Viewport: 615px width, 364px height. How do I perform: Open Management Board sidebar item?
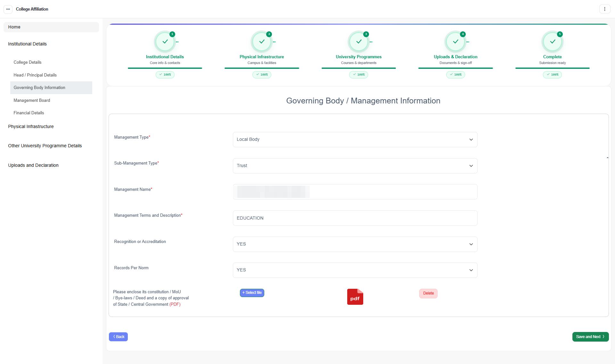click(x=32, y=100)
